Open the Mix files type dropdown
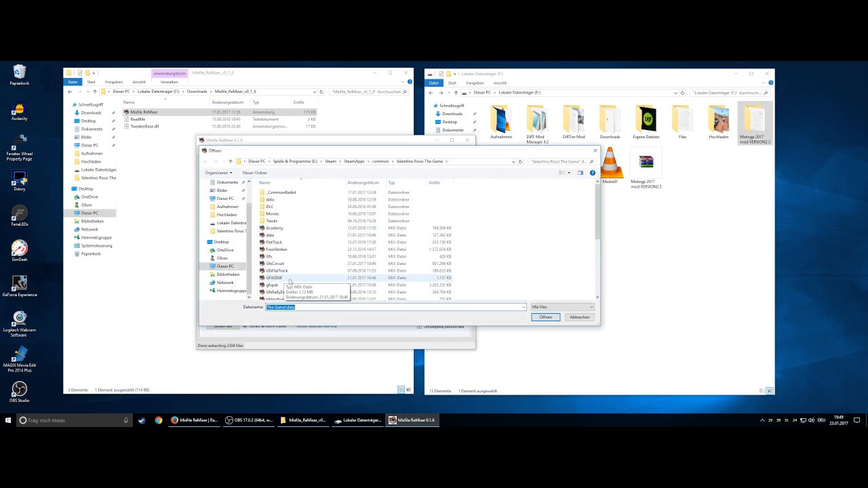The image size is (868, 488). 562,307
